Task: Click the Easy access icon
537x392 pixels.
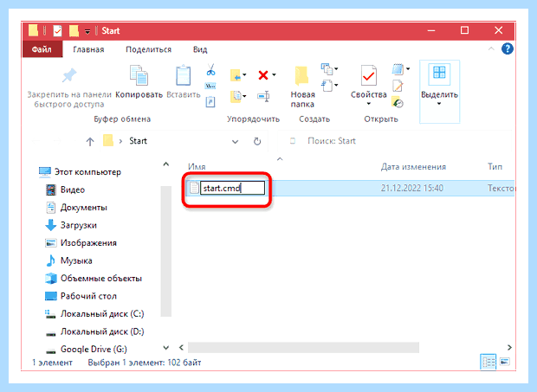Action: click(327, 85)
